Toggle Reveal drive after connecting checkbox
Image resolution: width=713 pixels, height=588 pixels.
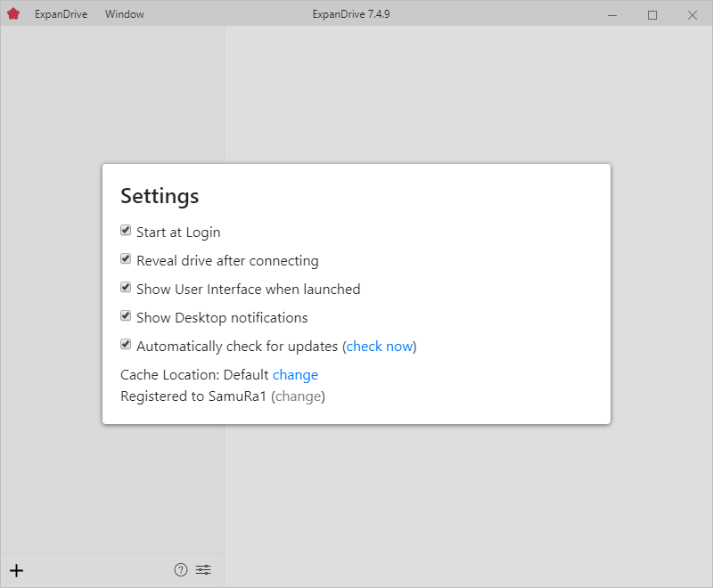click(126, 259)
